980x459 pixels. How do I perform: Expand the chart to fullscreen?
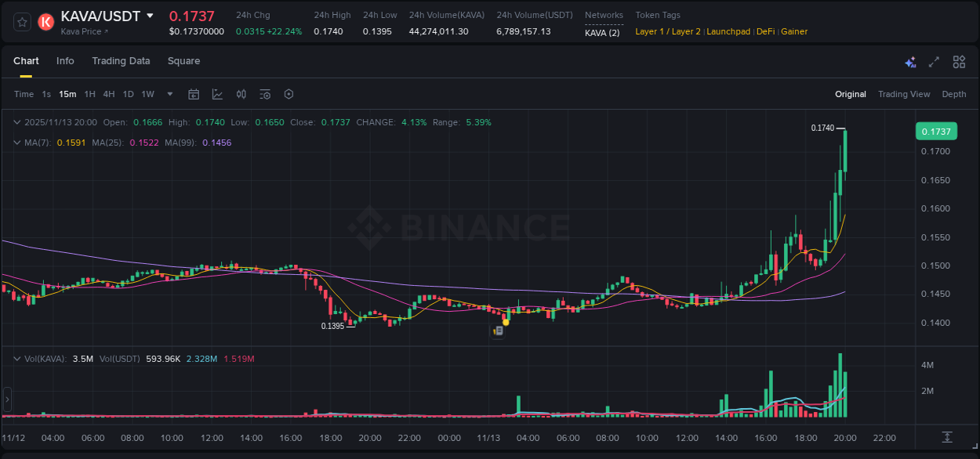tap(934, 61)
